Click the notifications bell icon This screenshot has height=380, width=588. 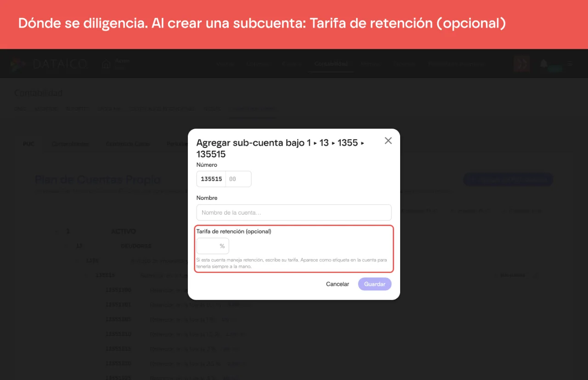pos(544,63)
